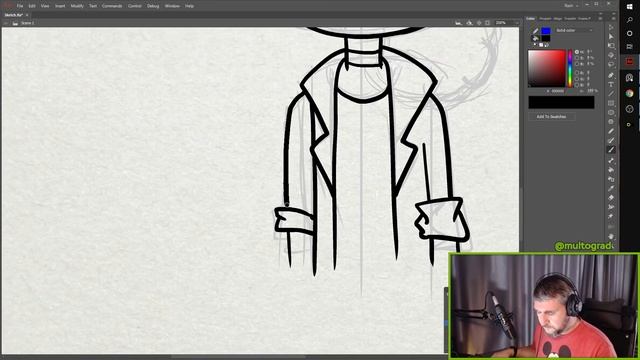Click the rainbow hue slider bar
This screenshot has height=360, width=640.
pyautogui.click(x=570, y=69)
